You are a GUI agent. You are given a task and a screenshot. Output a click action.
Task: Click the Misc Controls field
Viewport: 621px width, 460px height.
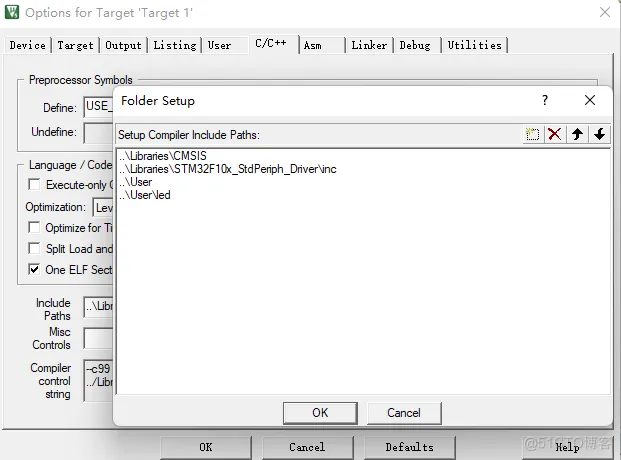[x=98, y=338]
